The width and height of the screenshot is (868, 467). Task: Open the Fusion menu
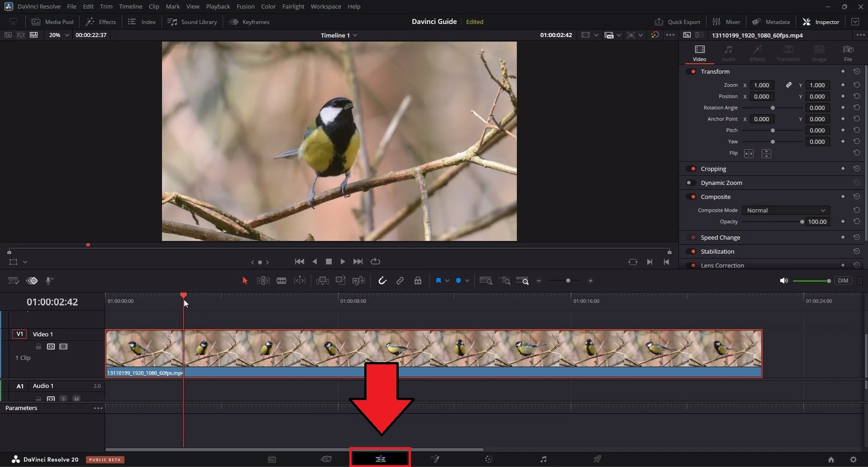245,6
